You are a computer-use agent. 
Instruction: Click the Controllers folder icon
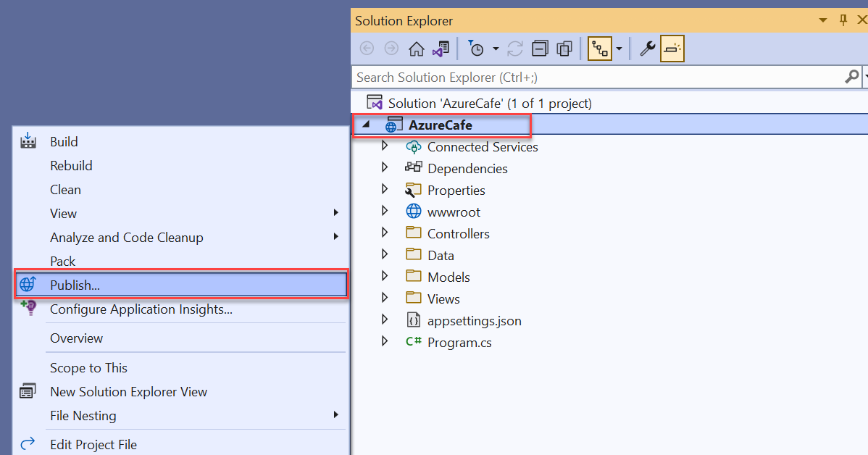414,233
